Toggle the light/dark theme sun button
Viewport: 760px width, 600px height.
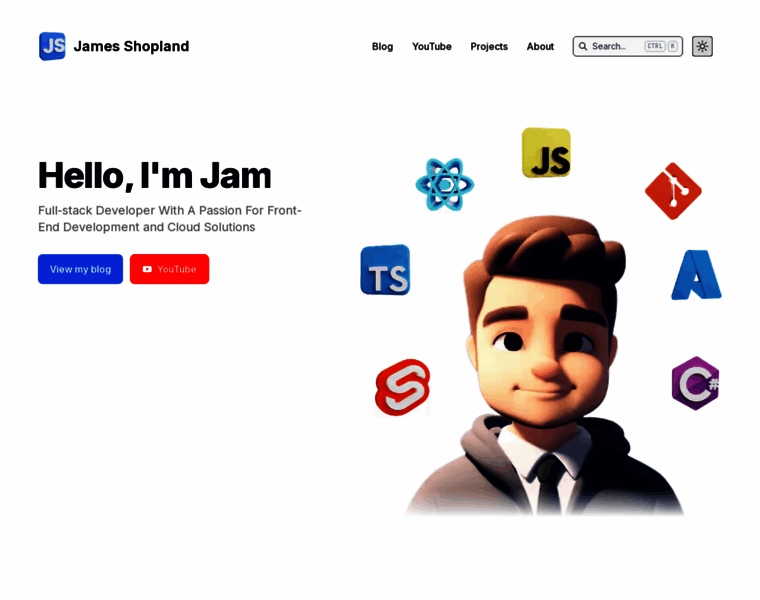[x=702, y=47]
